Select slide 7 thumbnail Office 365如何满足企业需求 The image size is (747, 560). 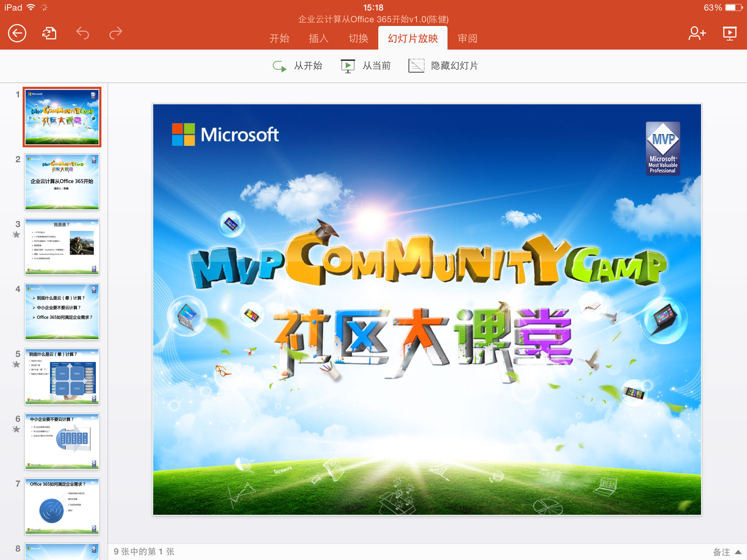(x=62, y=506)
